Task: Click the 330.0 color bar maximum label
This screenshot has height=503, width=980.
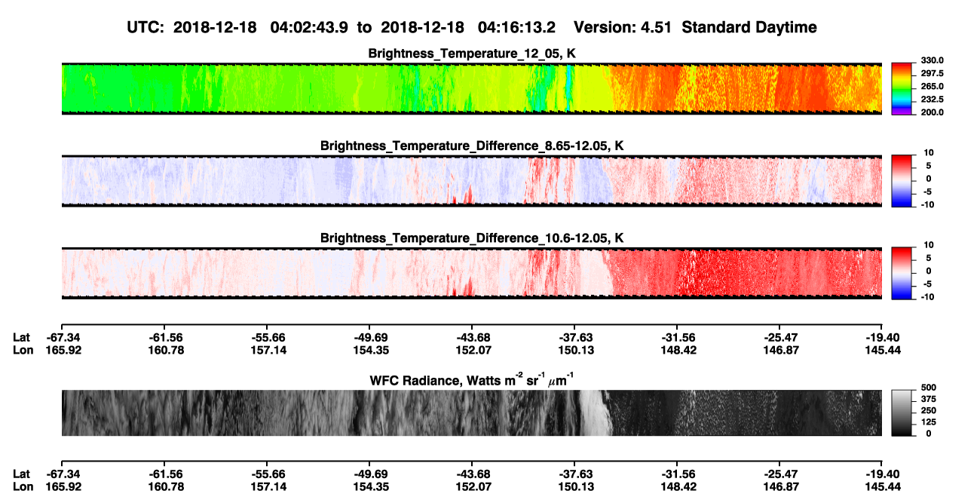Action: (x=930, y=60)
